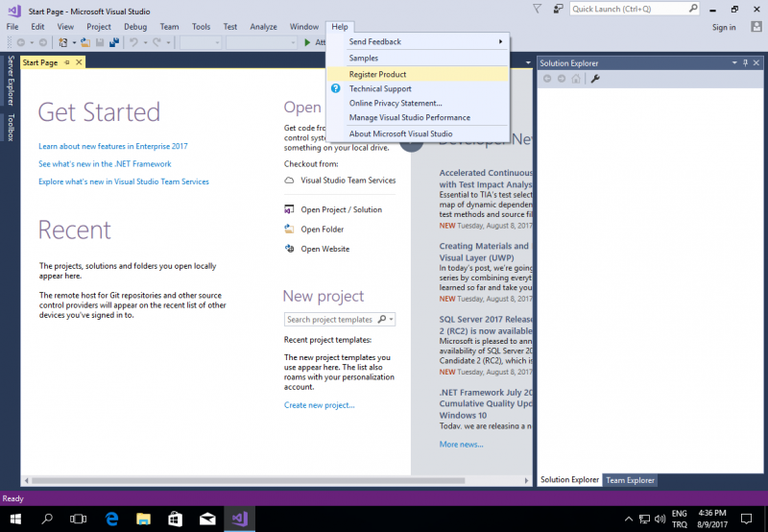
Task: Open the Undo history dropdown arrow
Action: click(145, 42)
